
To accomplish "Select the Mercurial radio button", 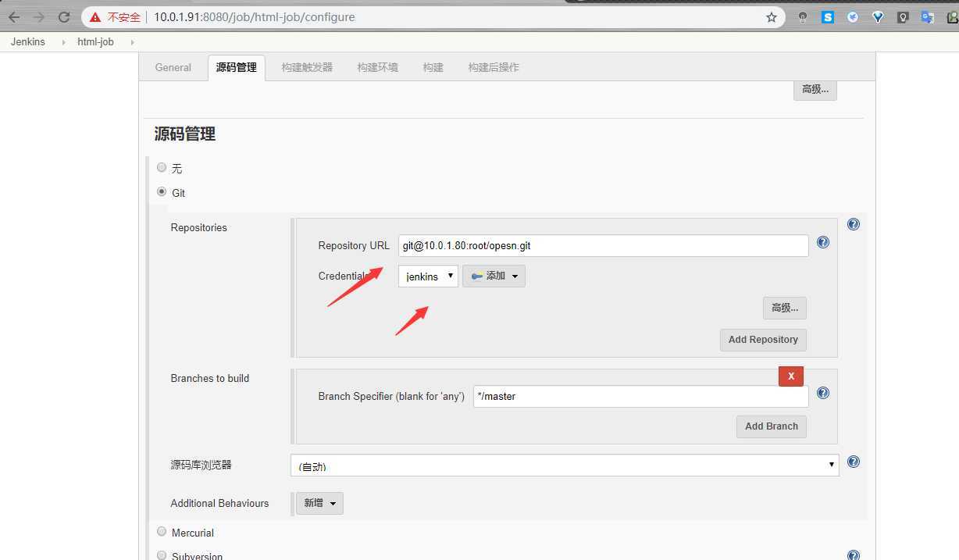I will pos(162,531).
